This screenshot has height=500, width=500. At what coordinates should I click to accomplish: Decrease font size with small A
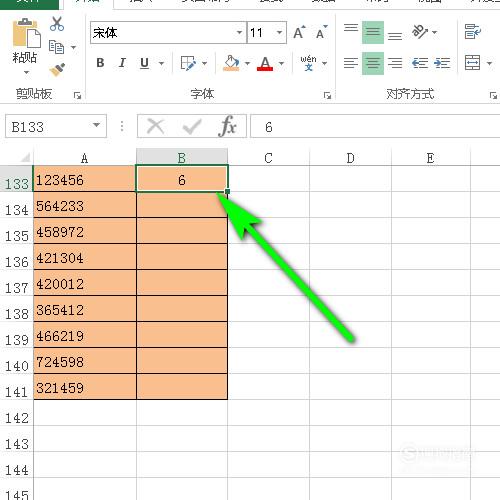(321, 32)
